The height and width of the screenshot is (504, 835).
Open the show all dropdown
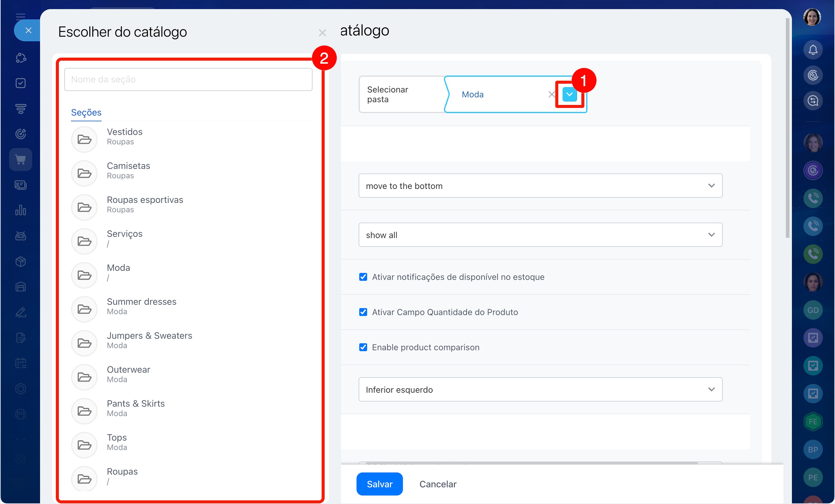[x=540, y=235]
